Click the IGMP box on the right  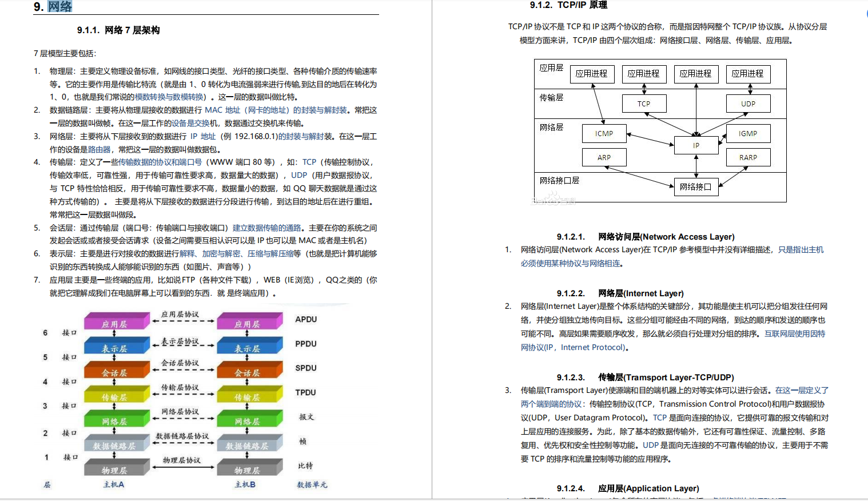(748, 133)
